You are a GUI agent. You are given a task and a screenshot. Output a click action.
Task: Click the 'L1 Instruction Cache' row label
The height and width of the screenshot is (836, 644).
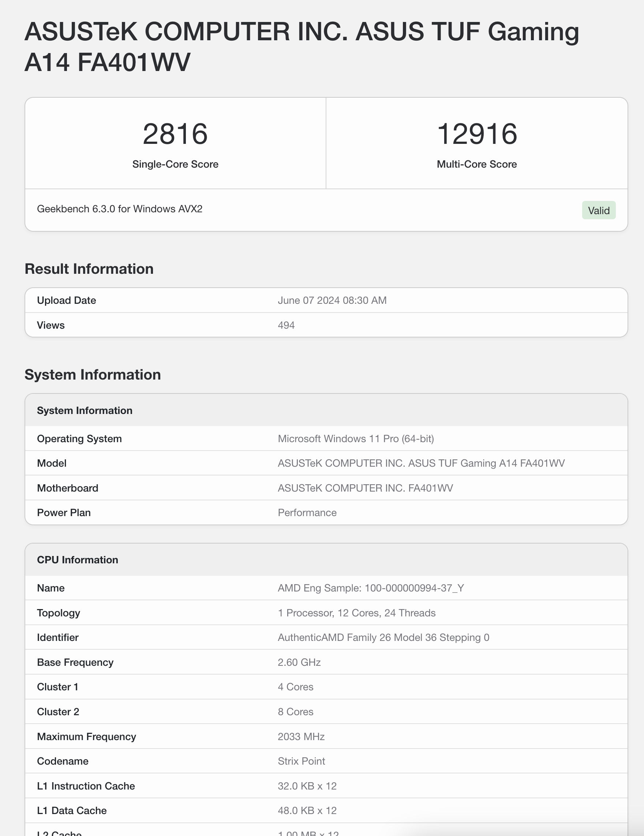click(x=86, y=786)
